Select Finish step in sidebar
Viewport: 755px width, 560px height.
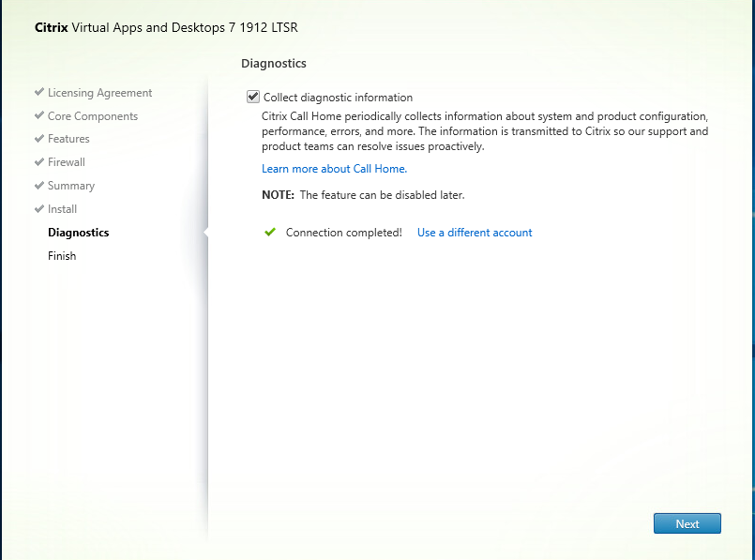click(x=62, y=256)
